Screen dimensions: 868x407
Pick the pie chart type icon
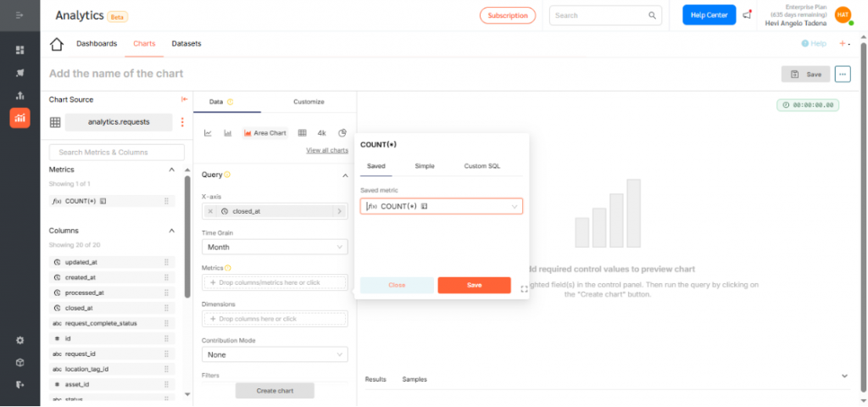pos(342,133)
